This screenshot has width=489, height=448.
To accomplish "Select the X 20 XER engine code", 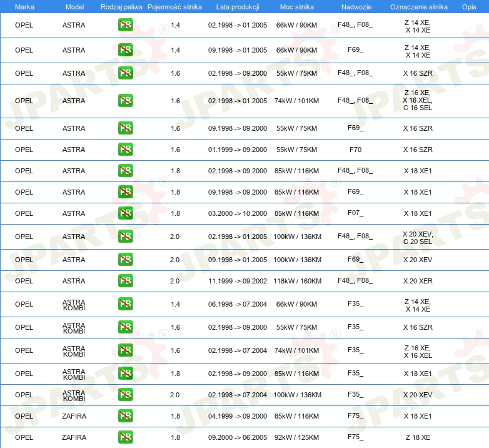I will (418, 281).
